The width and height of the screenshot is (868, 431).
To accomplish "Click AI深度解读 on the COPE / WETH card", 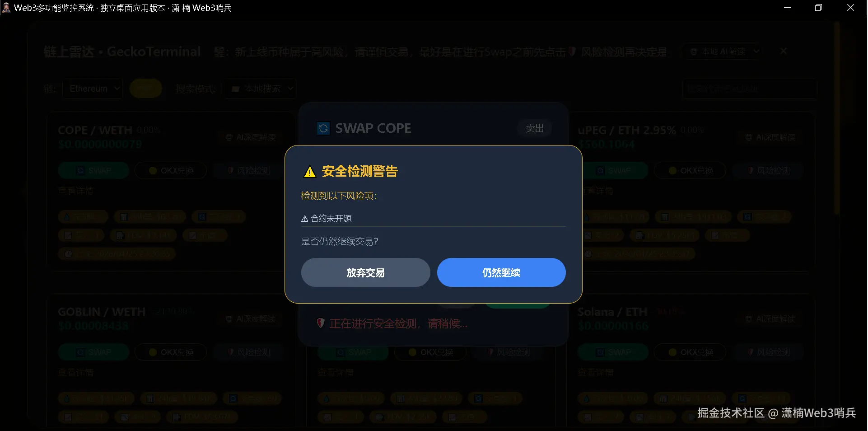I will (x=251, y=137).
